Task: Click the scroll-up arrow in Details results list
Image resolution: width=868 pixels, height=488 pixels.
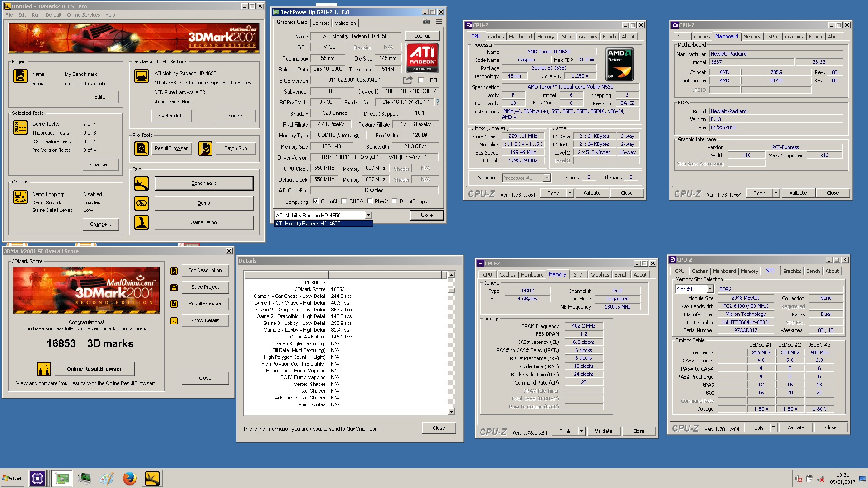Action: pos(451,275)
